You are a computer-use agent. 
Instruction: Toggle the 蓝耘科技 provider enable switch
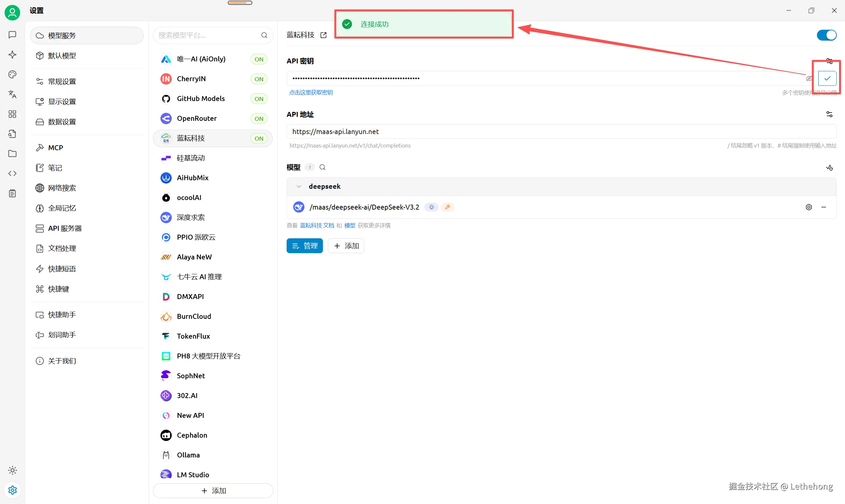click(x=826, y=35)
